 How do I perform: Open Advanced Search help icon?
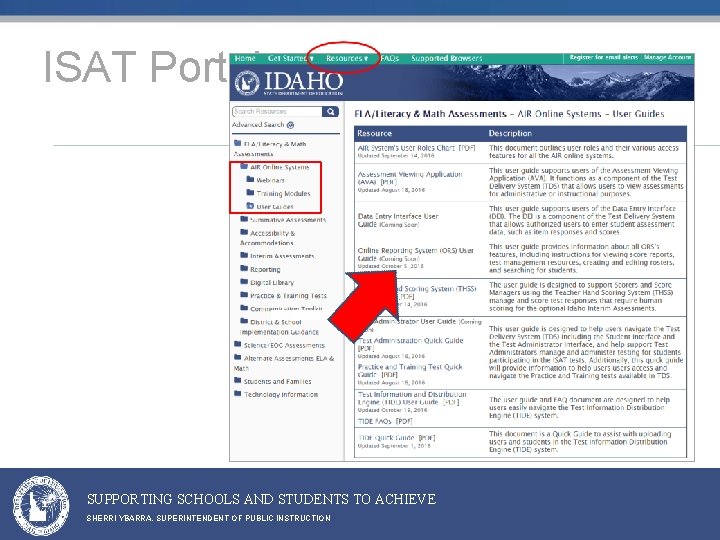click(x=290, y=125)
